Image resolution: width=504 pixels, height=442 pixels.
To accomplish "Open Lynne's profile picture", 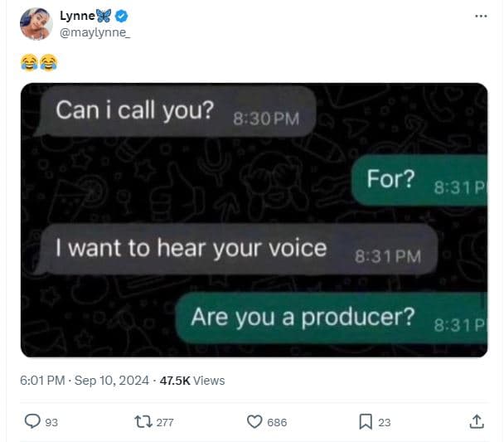I will tap(35, 23).
